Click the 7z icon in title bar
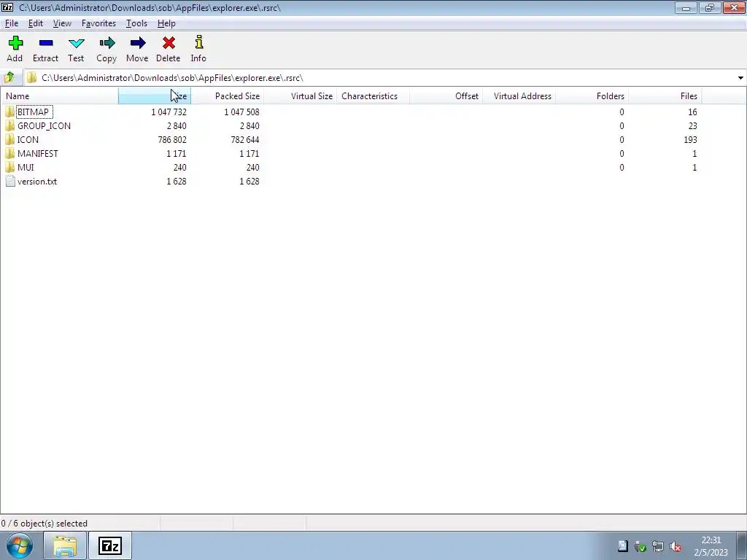Viewport: 747px width, 560px height. (x=7, y=7)
